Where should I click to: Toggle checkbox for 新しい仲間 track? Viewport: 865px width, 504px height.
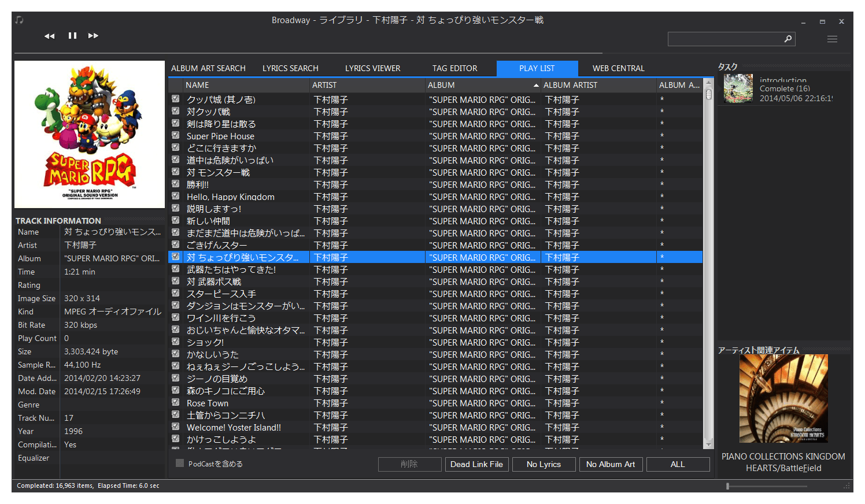(176, 220)
